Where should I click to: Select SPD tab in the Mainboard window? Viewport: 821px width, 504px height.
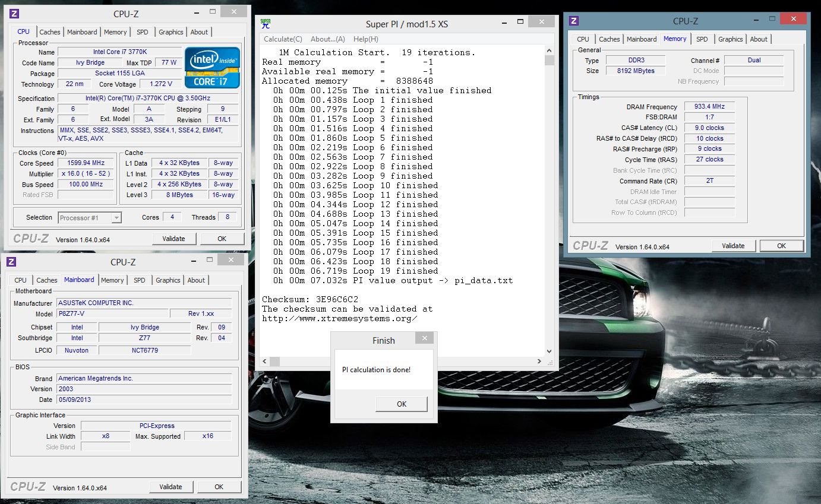[140, 280]
